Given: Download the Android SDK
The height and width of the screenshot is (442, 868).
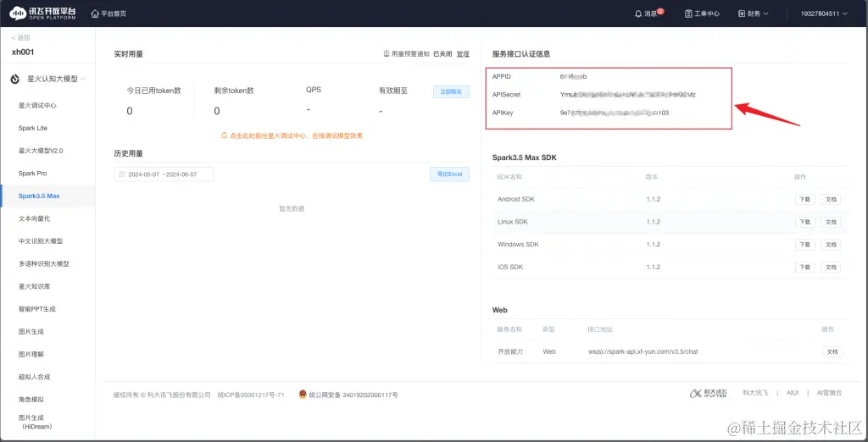Looking at the screenshot, I should click(x=805, y=199).
